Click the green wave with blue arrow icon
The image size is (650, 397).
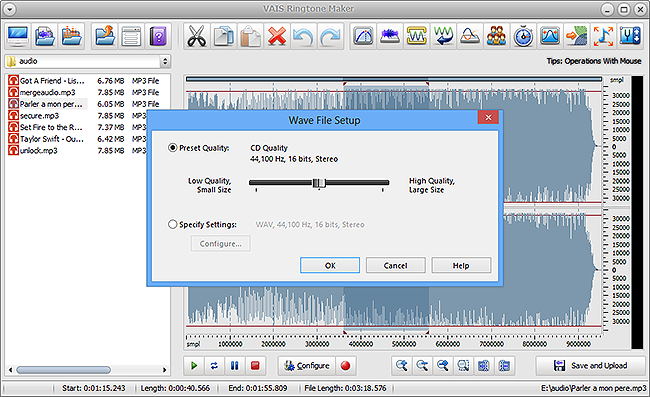tap(443, 36)
